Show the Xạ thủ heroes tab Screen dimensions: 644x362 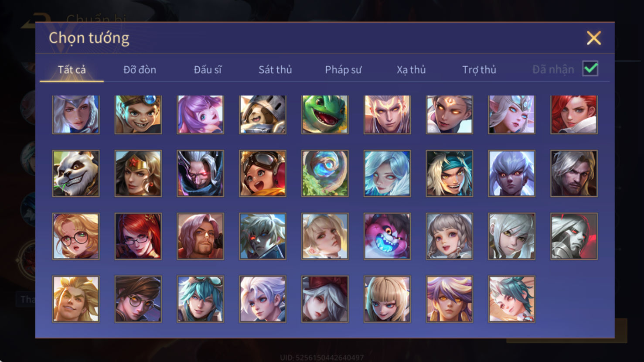(x=411, y=70)
